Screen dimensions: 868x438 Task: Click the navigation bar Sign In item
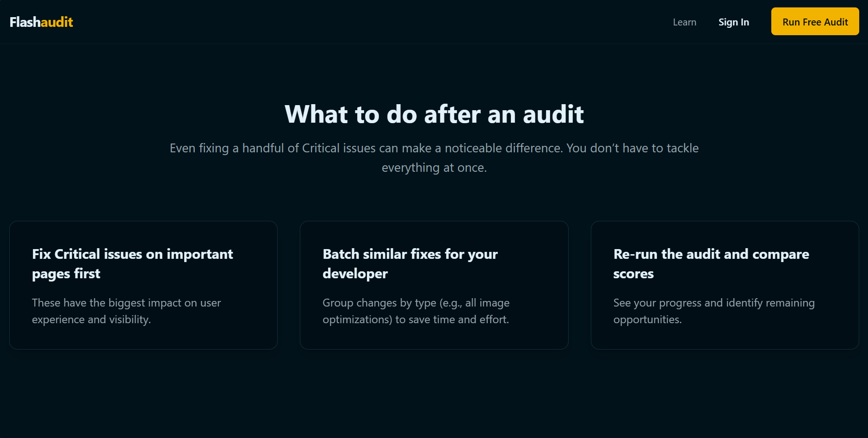coord(734,22)
